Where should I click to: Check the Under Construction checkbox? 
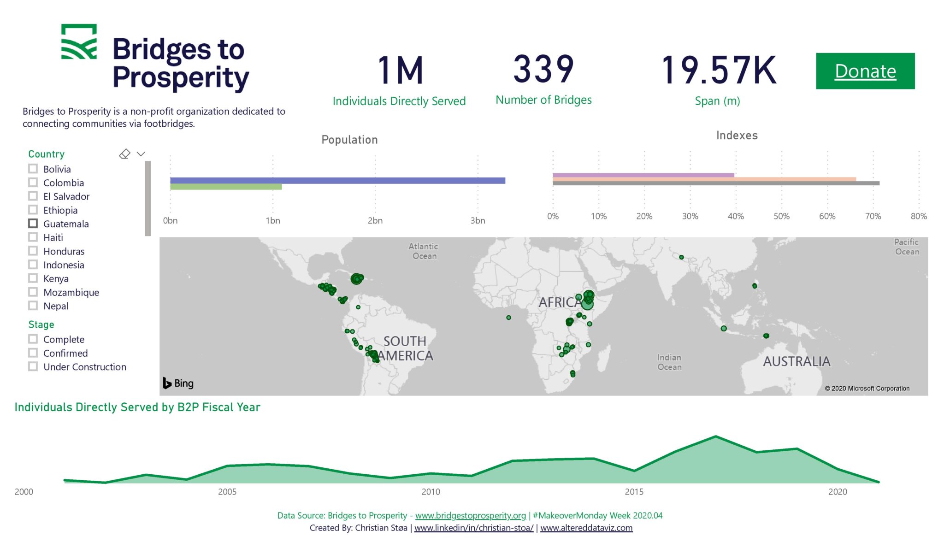[33, 366]
